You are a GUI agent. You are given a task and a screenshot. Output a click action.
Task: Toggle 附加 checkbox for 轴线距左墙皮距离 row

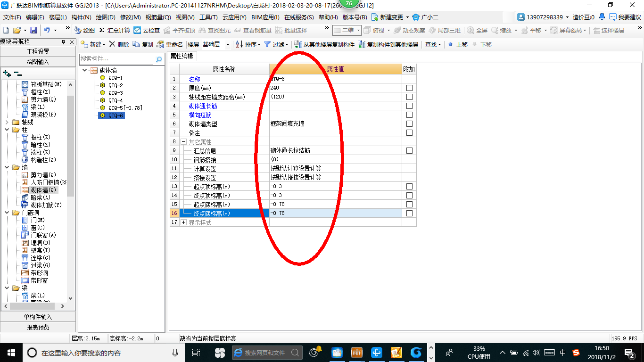coord(409,97)
